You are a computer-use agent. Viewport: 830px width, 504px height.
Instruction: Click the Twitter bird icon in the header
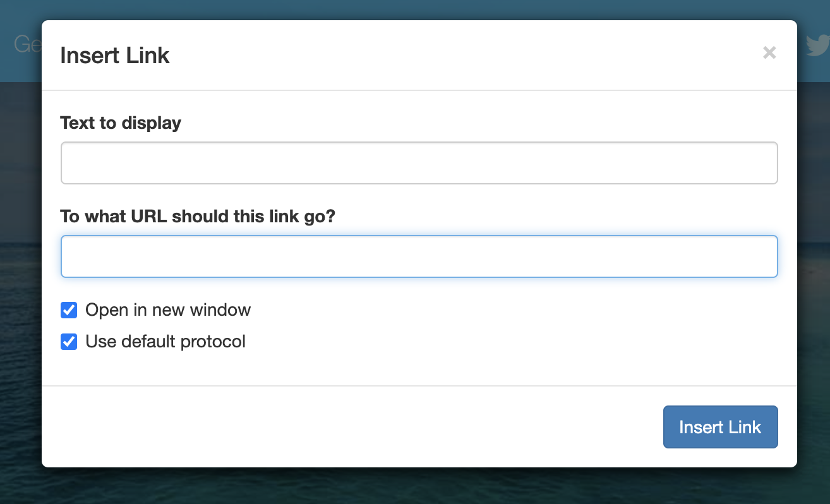point(818,45)
